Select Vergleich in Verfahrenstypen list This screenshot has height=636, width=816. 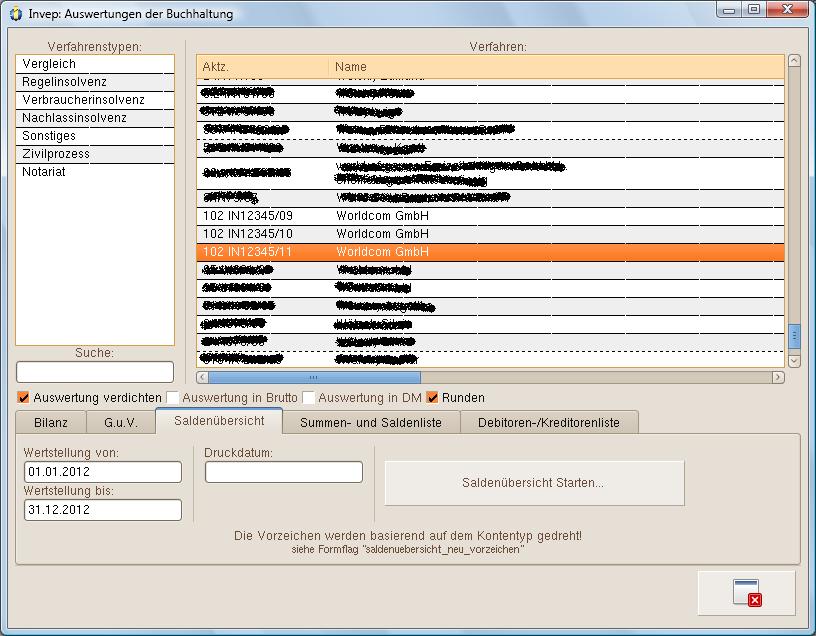(95, 64)
